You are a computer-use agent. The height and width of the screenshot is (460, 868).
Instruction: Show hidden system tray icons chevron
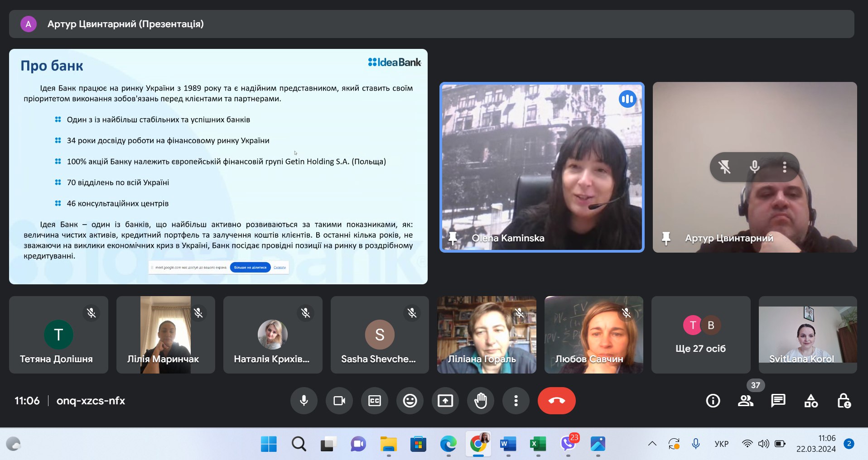[x=652, y=444]
